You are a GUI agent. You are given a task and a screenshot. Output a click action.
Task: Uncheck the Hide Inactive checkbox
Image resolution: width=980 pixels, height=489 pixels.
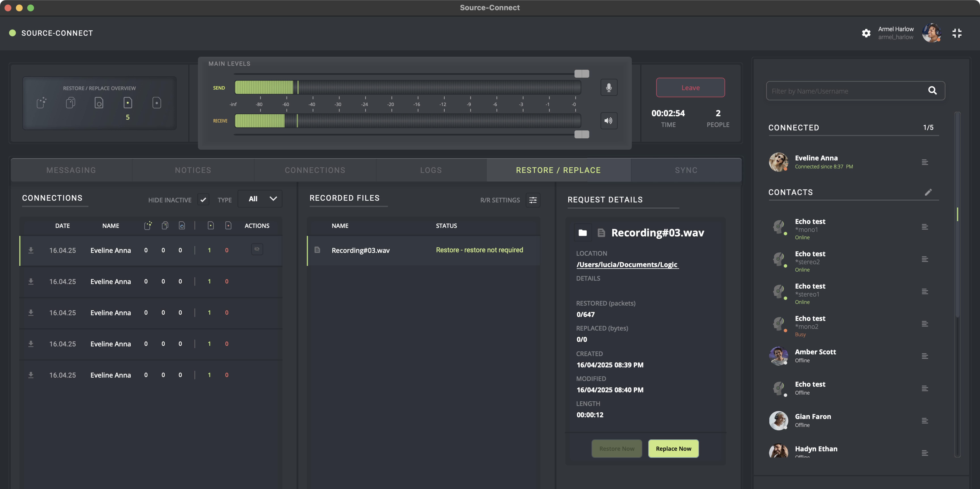203,200
